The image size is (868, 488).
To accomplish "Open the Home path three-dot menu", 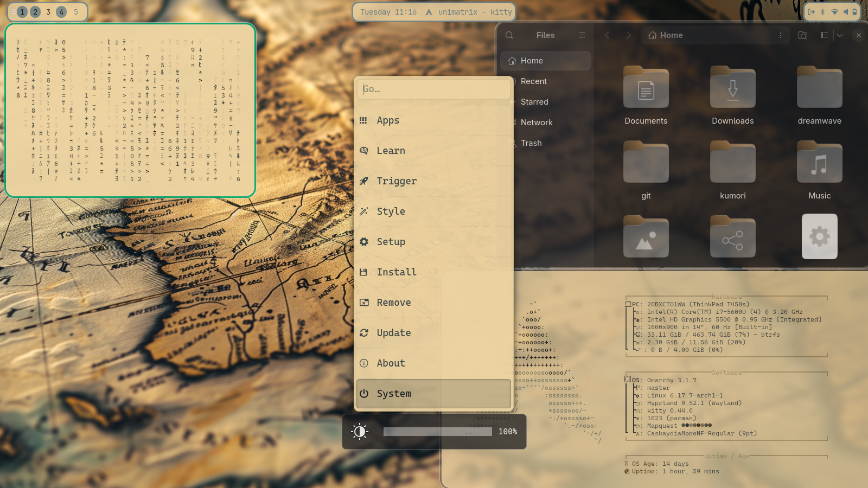I will [781, 35].
